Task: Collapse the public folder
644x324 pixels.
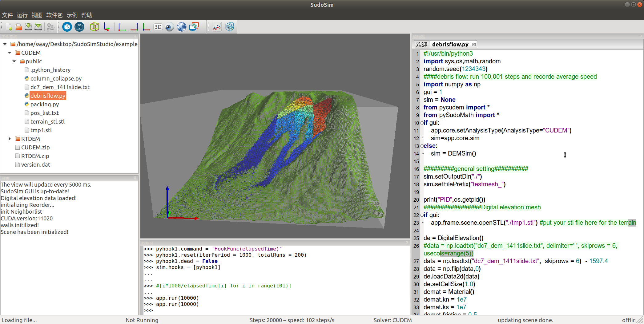Action: click(14, 61)
